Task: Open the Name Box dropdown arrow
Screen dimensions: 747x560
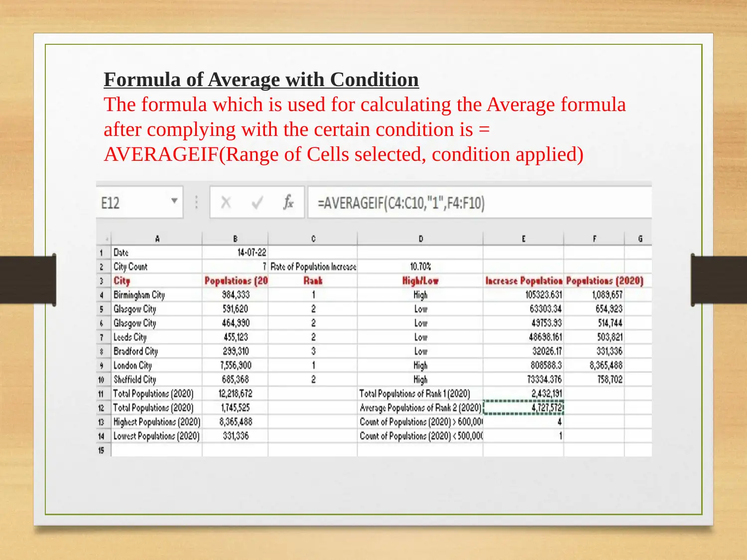Action: [x=174, y=201]
